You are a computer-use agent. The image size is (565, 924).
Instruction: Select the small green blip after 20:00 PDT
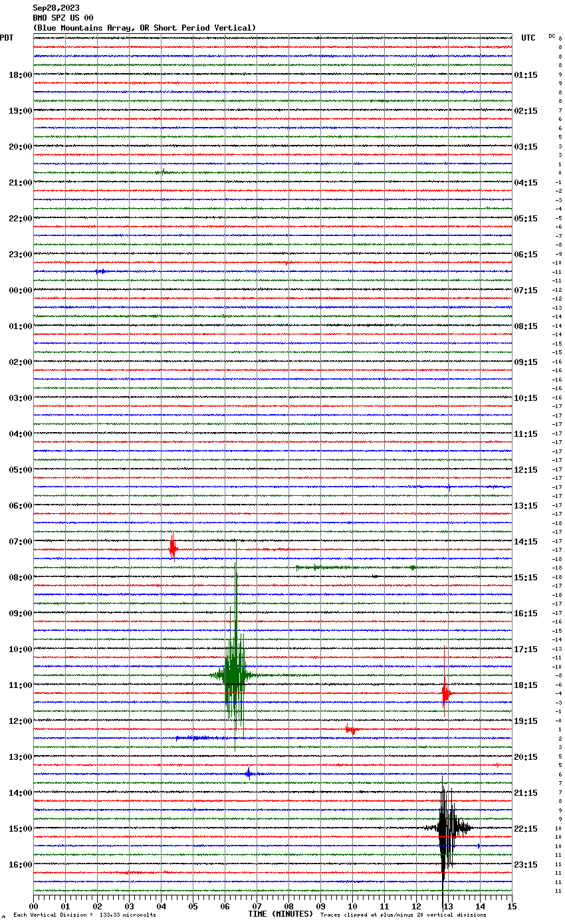162,172
